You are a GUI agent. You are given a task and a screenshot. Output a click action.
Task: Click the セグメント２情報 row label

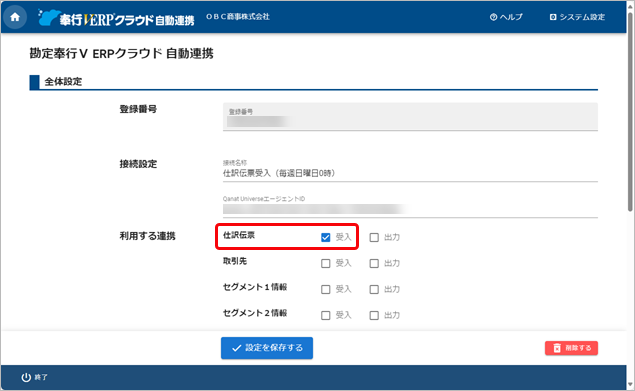(x=255, y=313)
